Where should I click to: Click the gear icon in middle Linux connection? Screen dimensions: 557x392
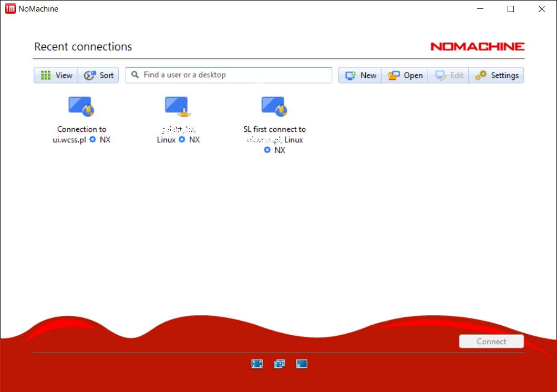182,140
